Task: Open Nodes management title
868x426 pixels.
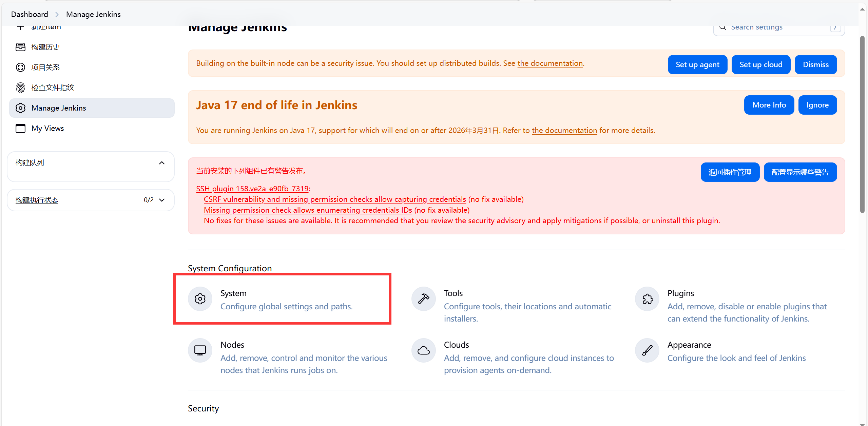Action: (x=232, y=345)
